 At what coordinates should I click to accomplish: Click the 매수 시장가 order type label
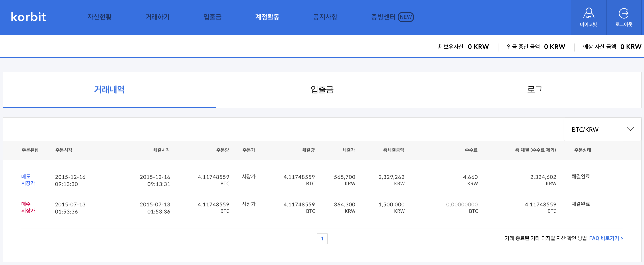[28, 207]
